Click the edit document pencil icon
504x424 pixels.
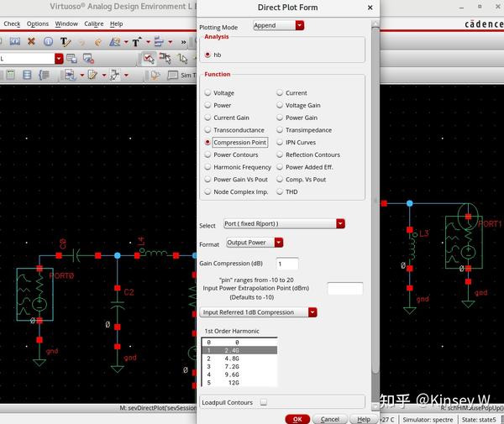pos(92,75)
